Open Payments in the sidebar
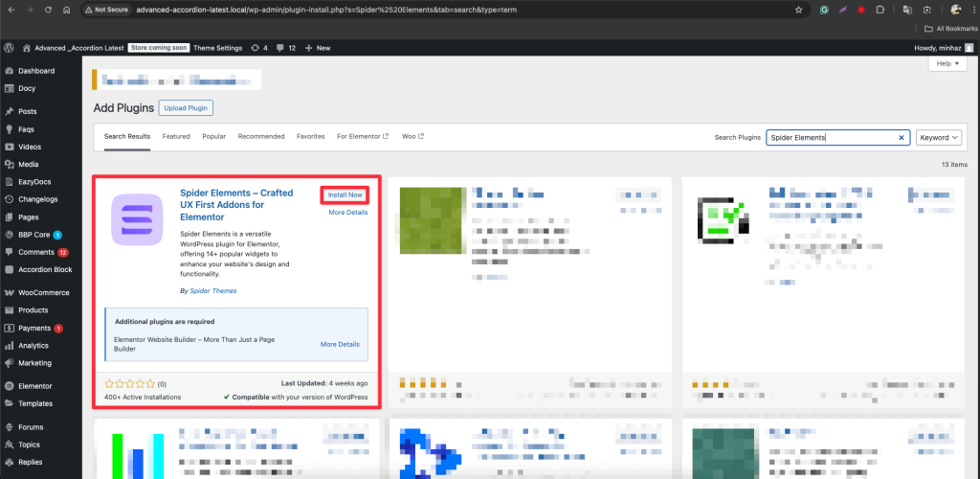This screenshot has height=479, width=980. coord(34,328)
